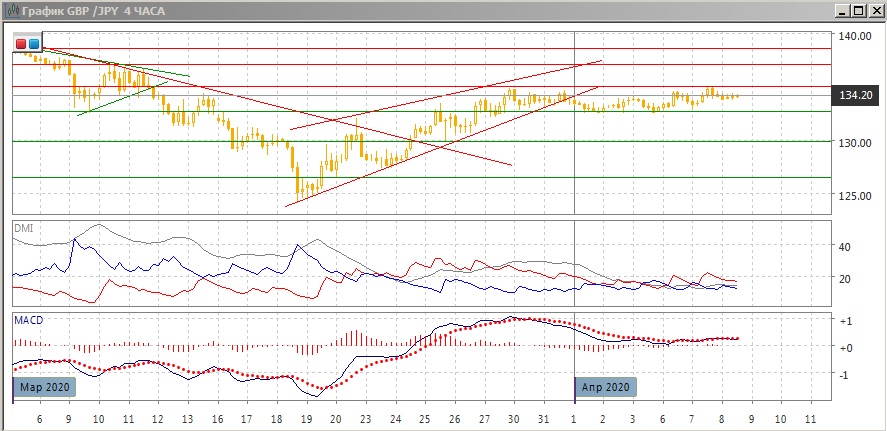Viewport: 887px width, 431px height.
Task: Click the blue square button on chart
Action: coord(34,44)
